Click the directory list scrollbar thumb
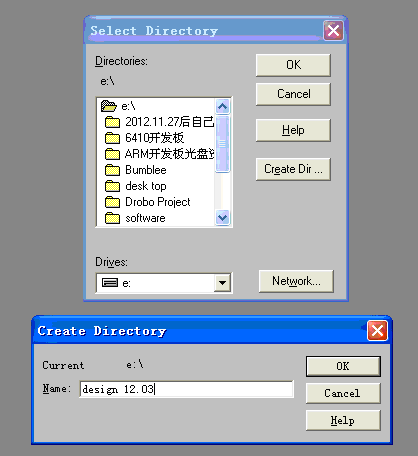This screenshot has height=456, width=418. click(x=222, y=144)
